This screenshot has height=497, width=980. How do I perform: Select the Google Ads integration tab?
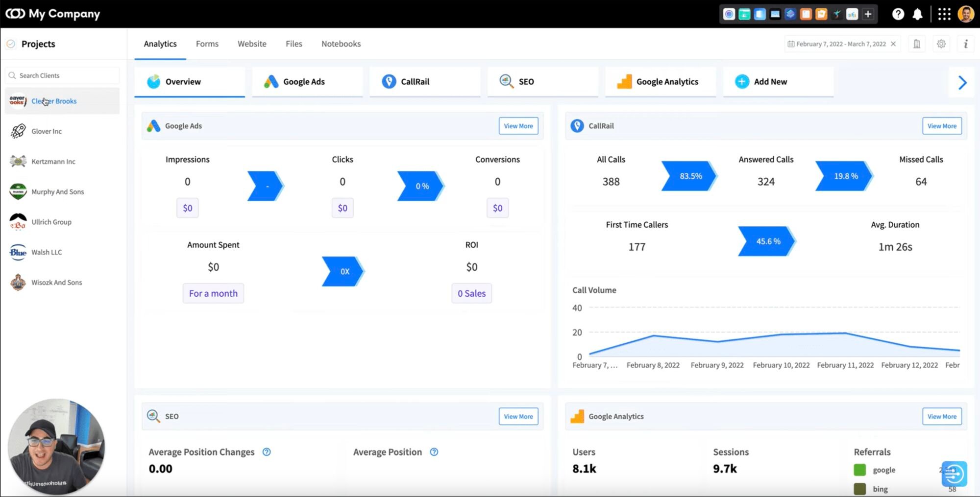(307, 82)
